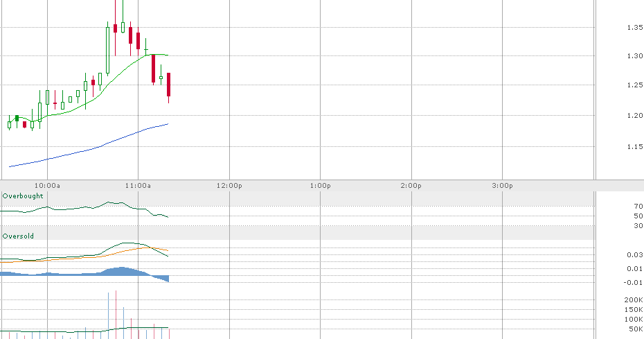Image resolution: width=644 pixels, height=339 pixels.
Task: Click the 12:00p time axis label
Action: (229, 186)
